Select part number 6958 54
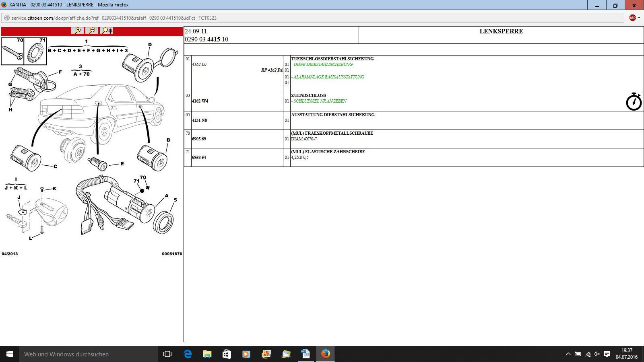The image size is (644, 362). [199, 157]
